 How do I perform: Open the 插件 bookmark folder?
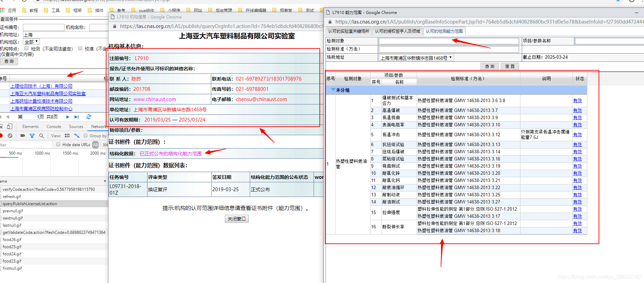[x=96, y=11]
